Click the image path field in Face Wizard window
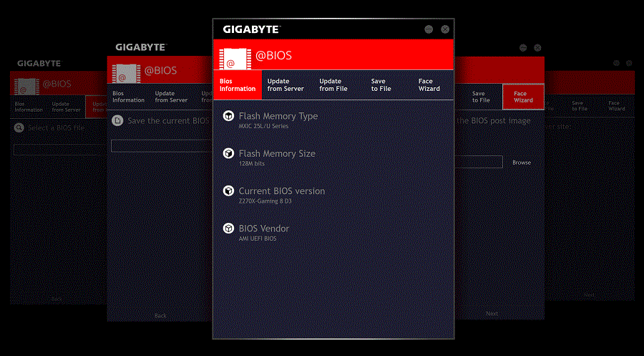The height and width of the screenshot is (356, 644). 479,162
